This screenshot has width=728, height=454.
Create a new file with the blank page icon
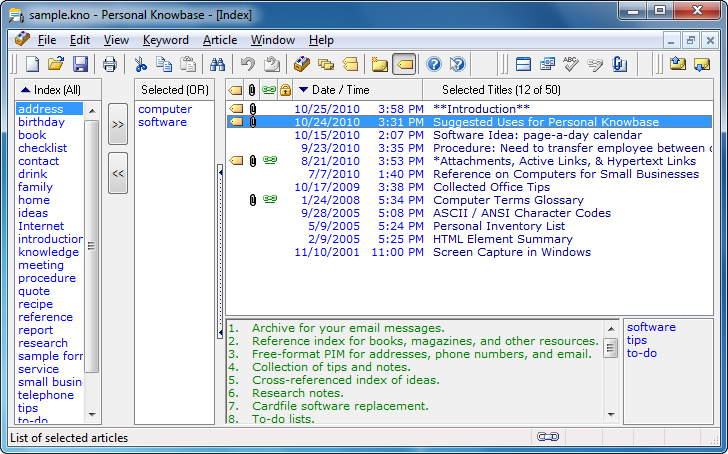tap(32, 64)
